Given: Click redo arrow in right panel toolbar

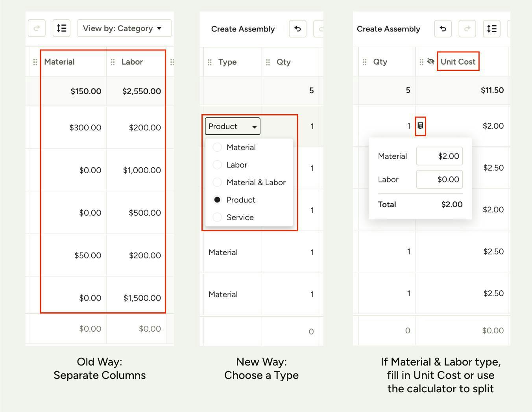Looking at the screenshot, I should coord(467,29).
